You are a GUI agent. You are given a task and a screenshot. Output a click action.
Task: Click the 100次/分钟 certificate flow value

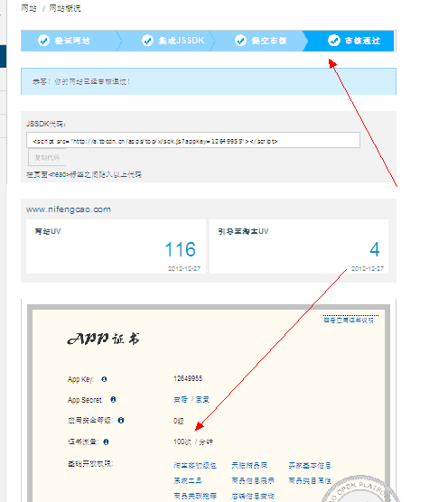193,442
